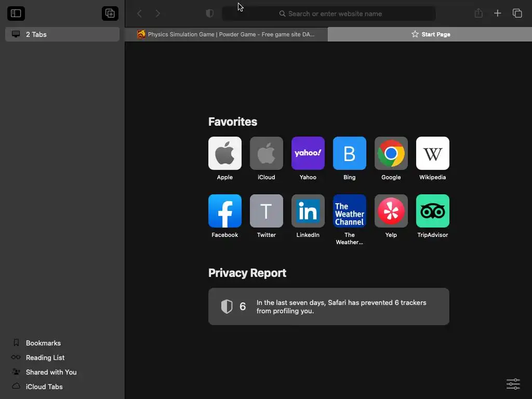
Task: Switch to the Powder Game tab
Action: pos(227,34)
